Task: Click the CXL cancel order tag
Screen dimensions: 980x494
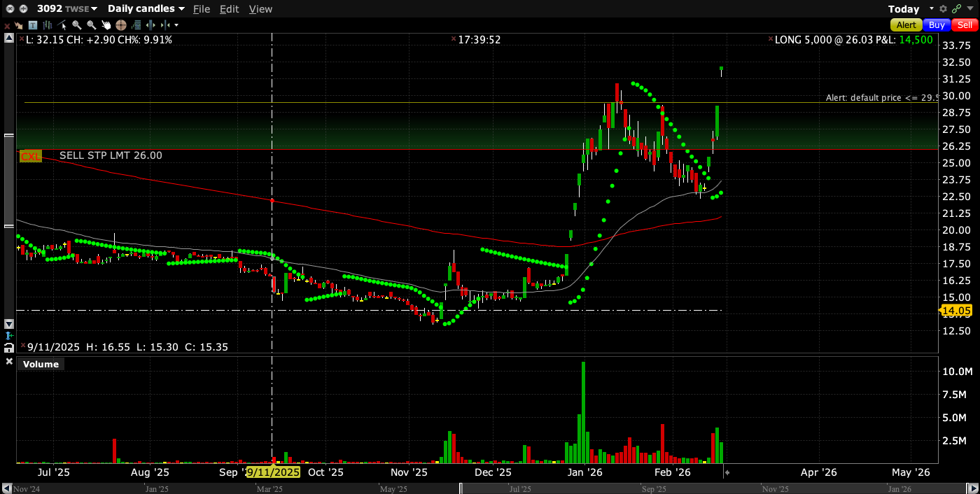Action: (x=30, y=156)
